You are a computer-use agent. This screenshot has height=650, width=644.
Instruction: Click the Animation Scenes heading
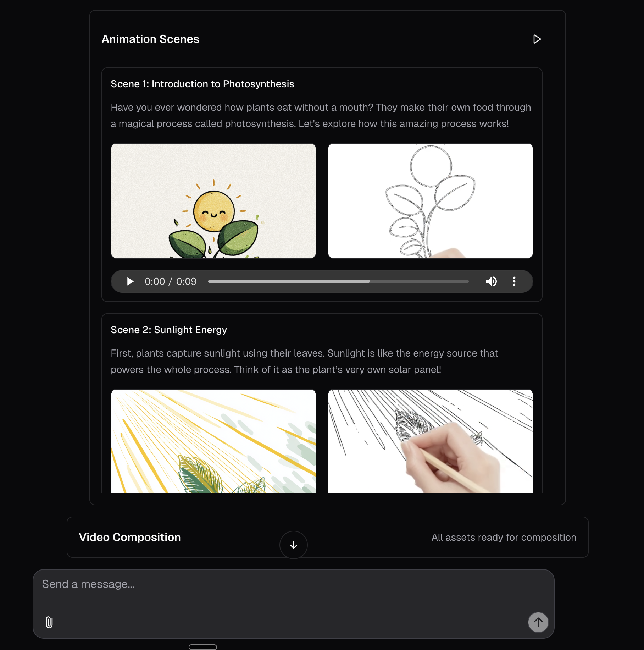click(150, 39)
